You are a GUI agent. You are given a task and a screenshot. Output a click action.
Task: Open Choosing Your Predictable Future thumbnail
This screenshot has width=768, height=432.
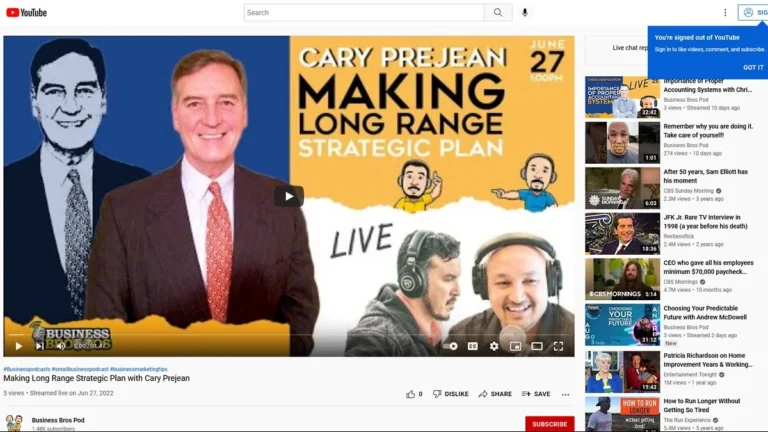pyautogui.click(x=622, y=325)
